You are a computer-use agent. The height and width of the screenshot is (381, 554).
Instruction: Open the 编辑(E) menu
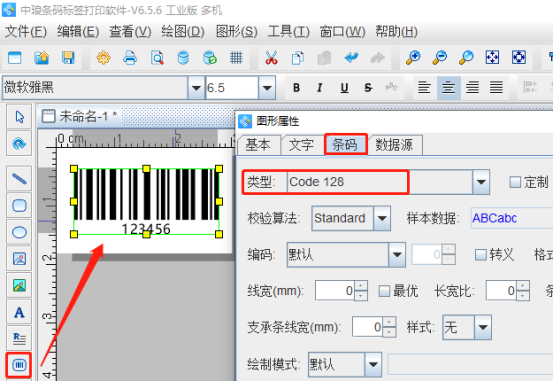coord(78,32)
